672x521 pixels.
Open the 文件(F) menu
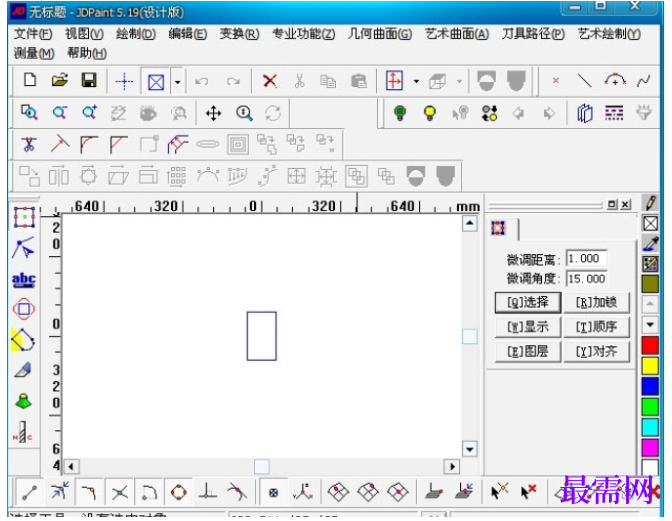tap(33, 34)
